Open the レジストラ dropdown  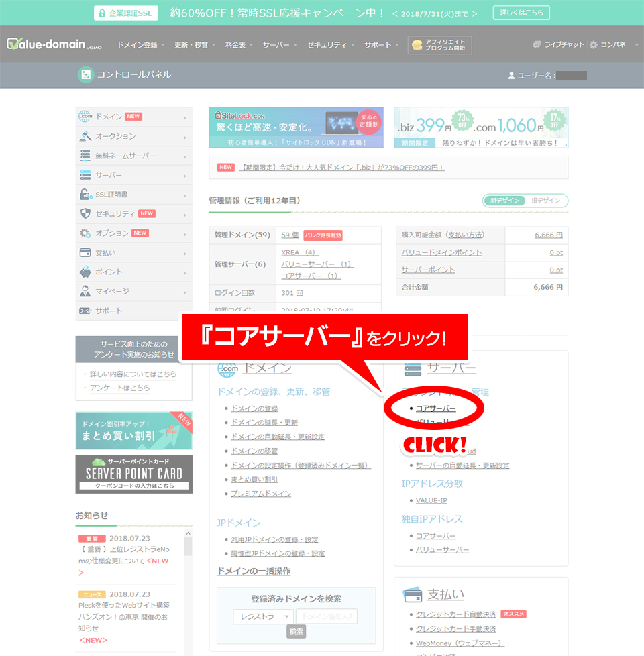(x=263, y=616)
